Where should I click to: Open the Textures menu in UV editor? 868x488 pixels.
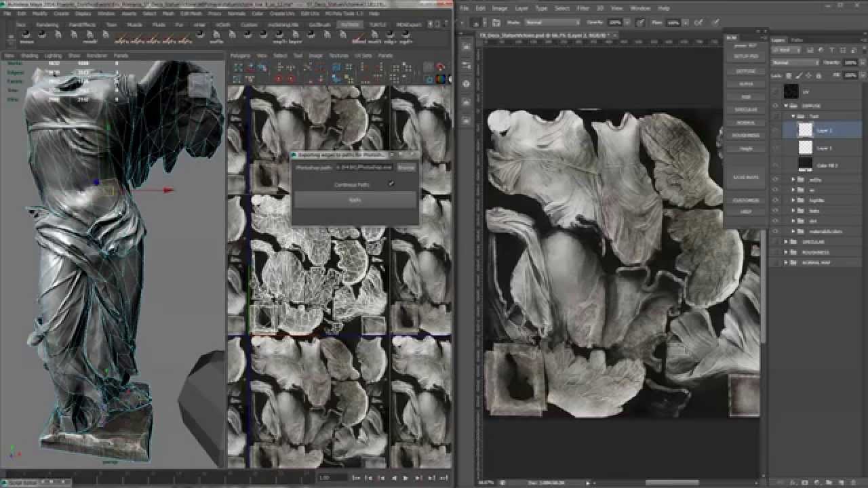coord(338,56)
